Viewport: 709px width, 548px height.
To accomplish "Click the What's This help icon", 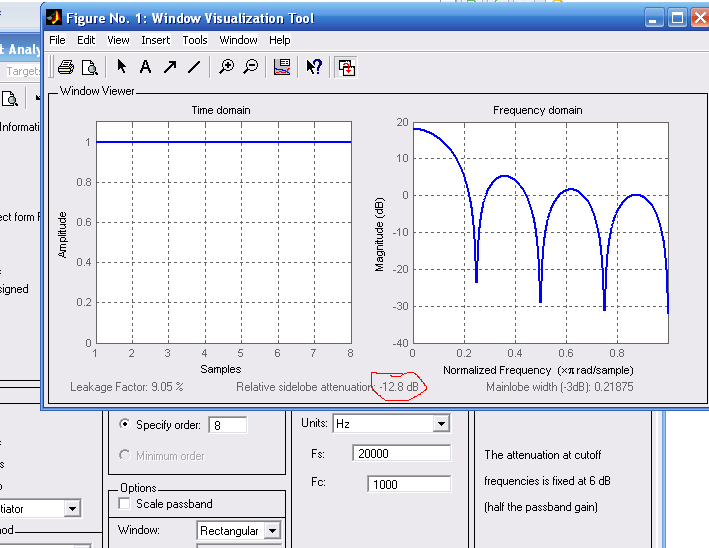I will 314,67.
